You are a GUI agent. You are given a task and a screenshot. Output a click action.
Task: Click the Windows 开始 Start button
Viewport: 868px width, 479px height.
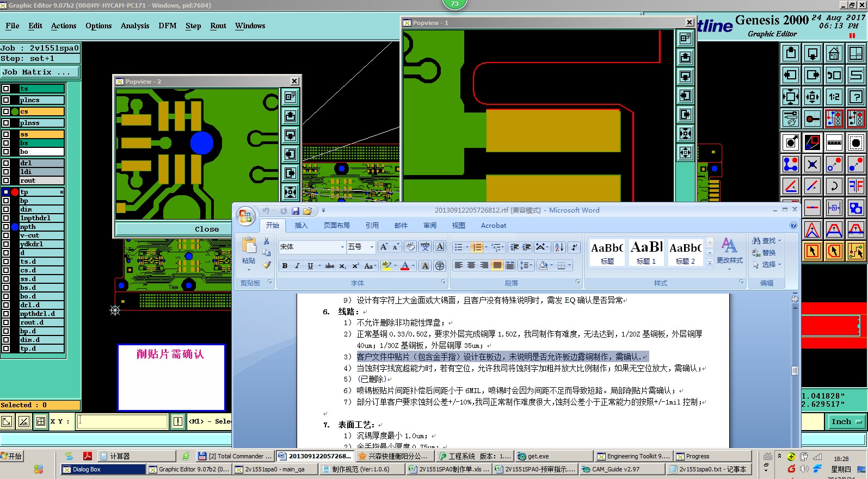(x=12, y=456)
